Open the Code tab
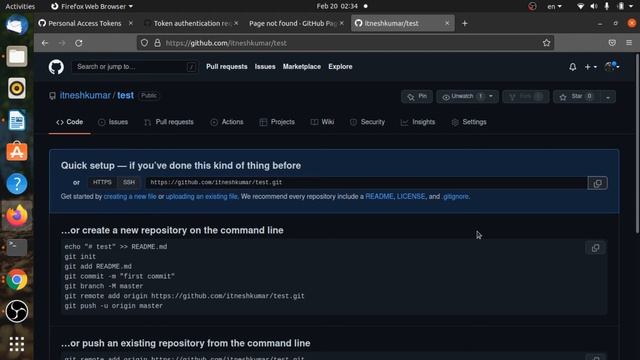The width and height of the screenshot is (640, 360). (69, 122)
